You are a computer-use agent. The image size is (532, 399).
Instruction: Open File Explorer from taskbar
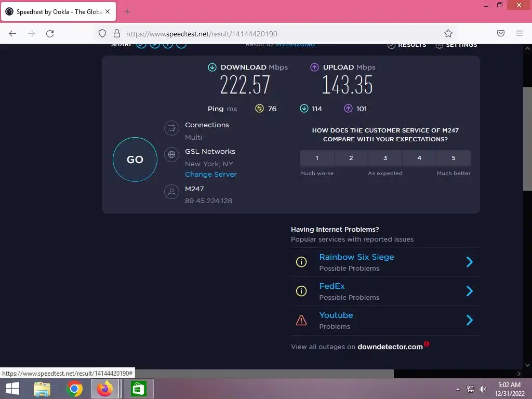pos(42,389)
